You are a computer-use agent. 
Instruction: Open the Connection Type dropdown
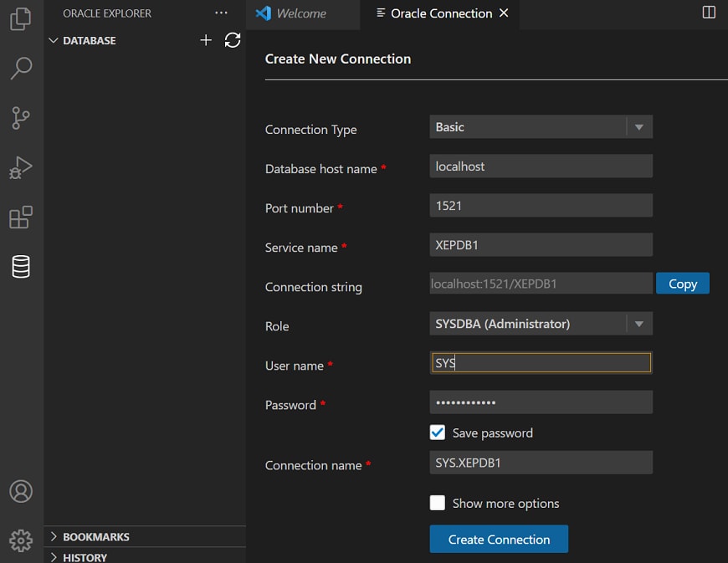pyautogui.click(x=541, y=127)
